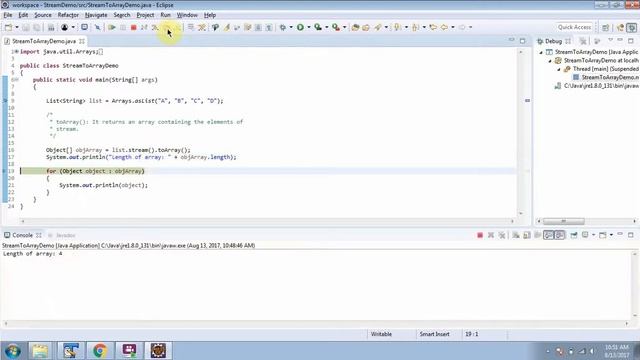The height and width of the screenshot is (360, 640).
Task: Click the 'Smart Insert' status bar entry
Action: tap(435, 334)
